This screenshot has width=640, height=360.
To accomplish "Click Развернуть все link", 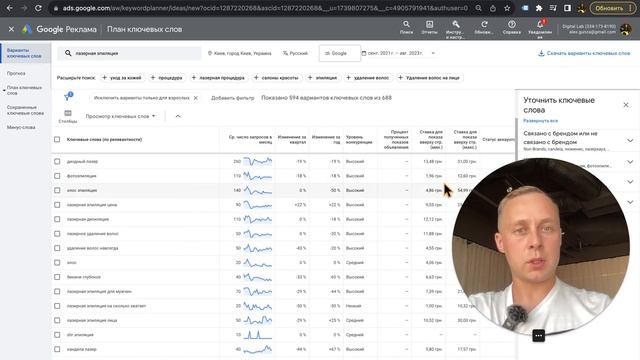I will (540, 121).
